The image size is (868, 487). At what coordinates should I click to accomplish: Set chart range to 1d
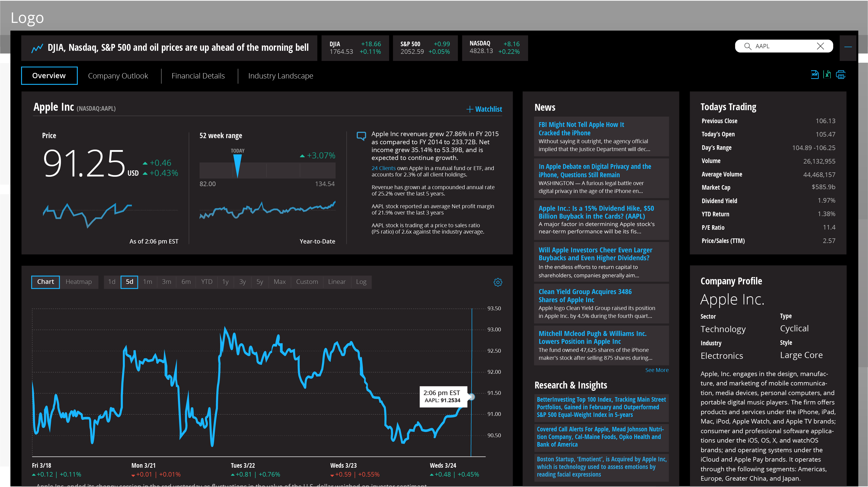click(112, 282)
